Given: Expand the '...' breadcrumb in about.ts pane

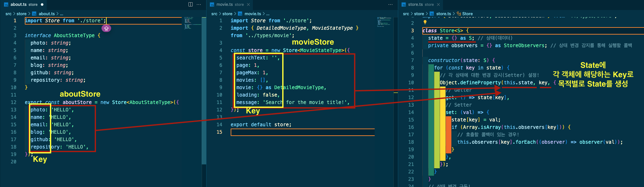Looking at the screenshot, I should (62, 14).
